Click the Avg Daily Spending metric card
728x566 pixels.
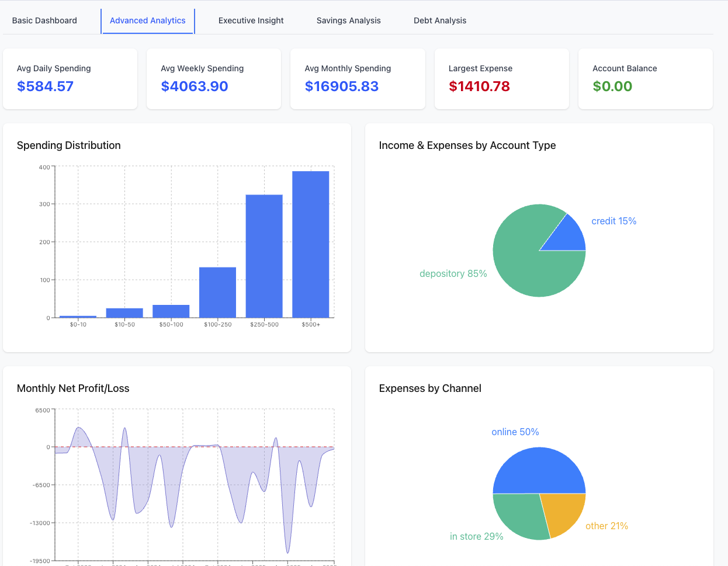pos(70,78)
